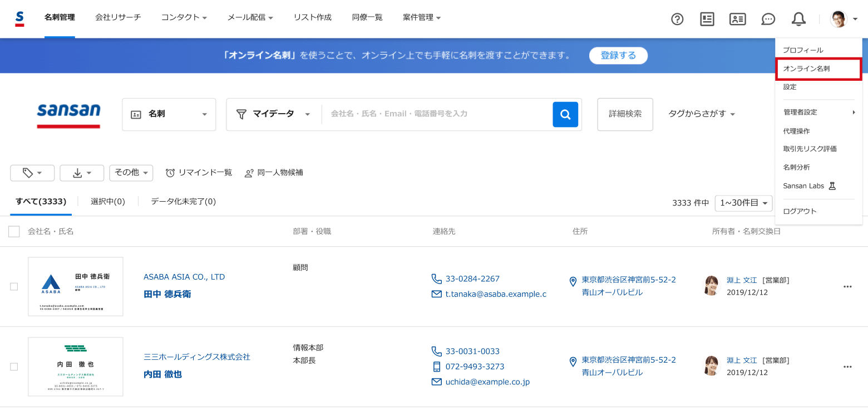This screenshot has width=868, height=415.
Task: Open notifications bell icon
Action: (x=798, y=19)
